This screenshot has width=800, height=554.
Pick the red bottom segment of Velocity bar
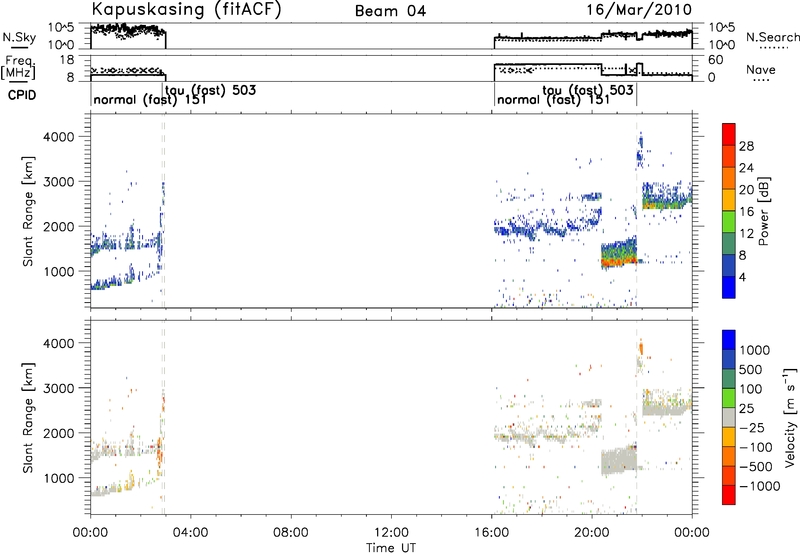click(729, 495)
